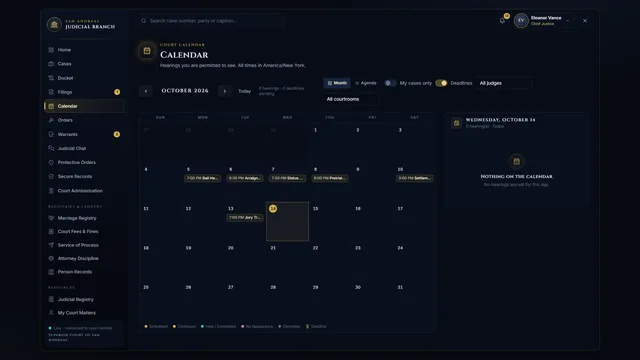
Task: Click the Marriage Registry icon
Action: pyautogui.click(x=51, y=218)
